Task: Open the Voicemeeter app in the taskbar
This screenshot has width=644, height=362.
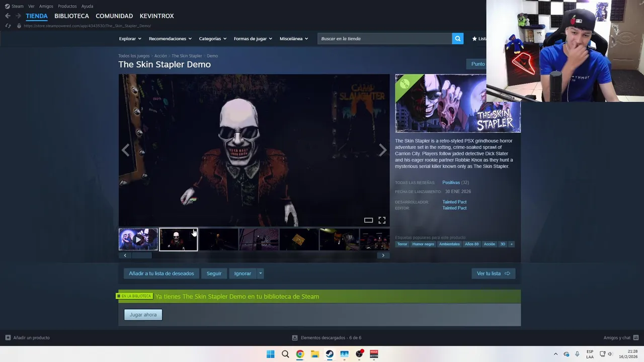Action: [374, 354]
